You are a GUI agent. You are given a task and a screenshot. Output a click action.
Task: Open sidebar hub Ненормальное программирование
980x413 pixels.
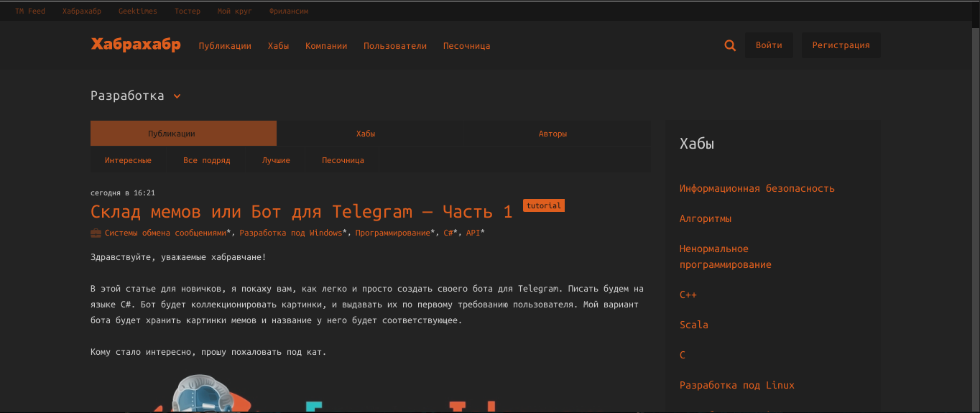[x=726, y=256]
